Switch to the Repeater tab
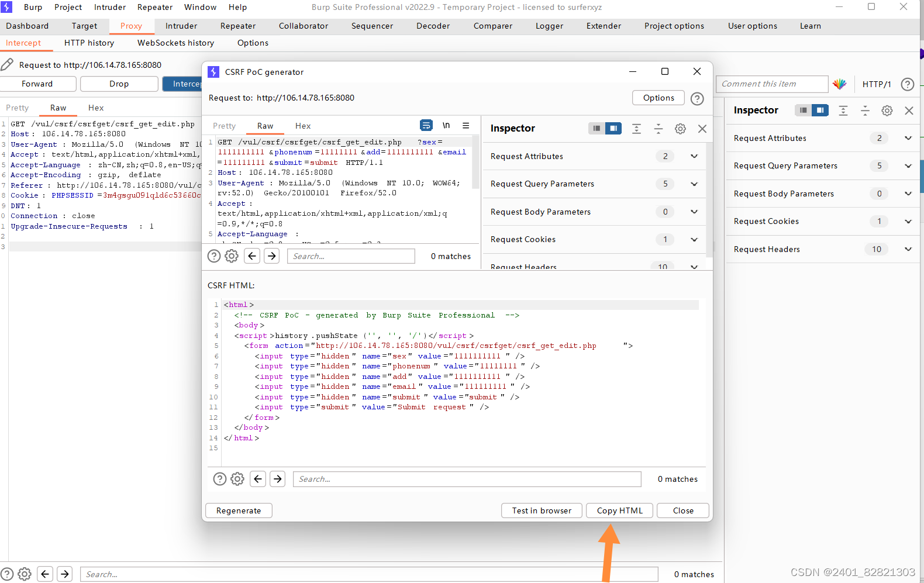924x583 pixels. point(238,26)
